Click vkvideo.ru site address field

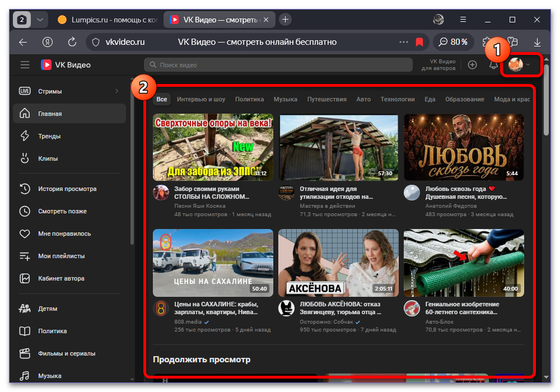(x=125, y=42)
